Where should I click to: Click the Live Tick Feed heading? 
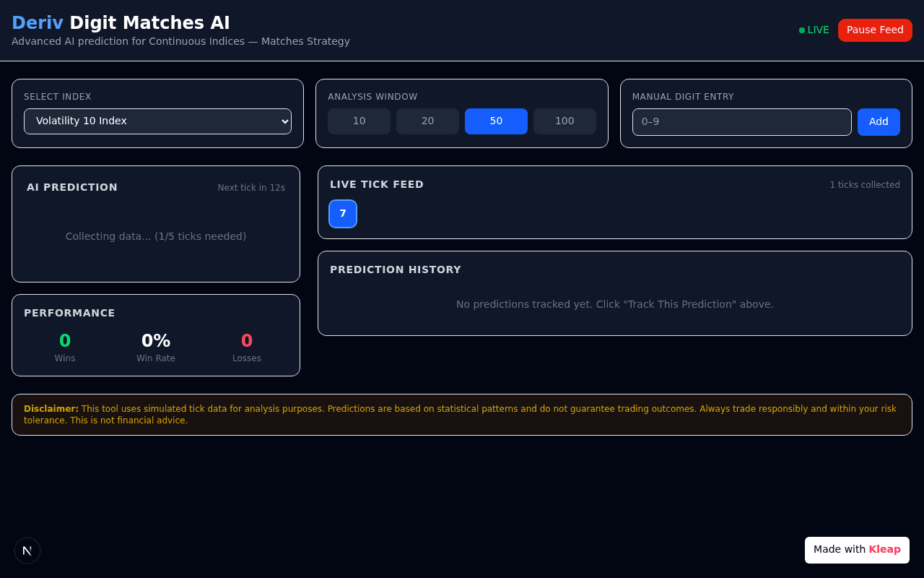[377, 184]
